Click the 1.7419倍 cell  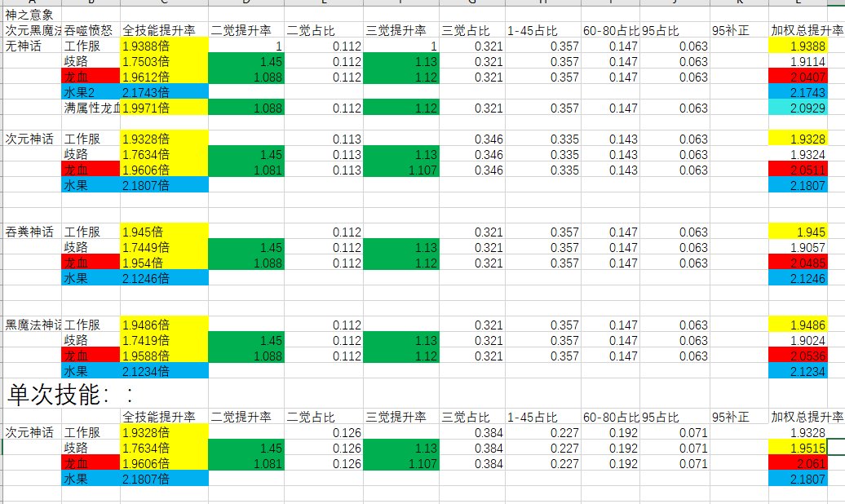(164, 340)
